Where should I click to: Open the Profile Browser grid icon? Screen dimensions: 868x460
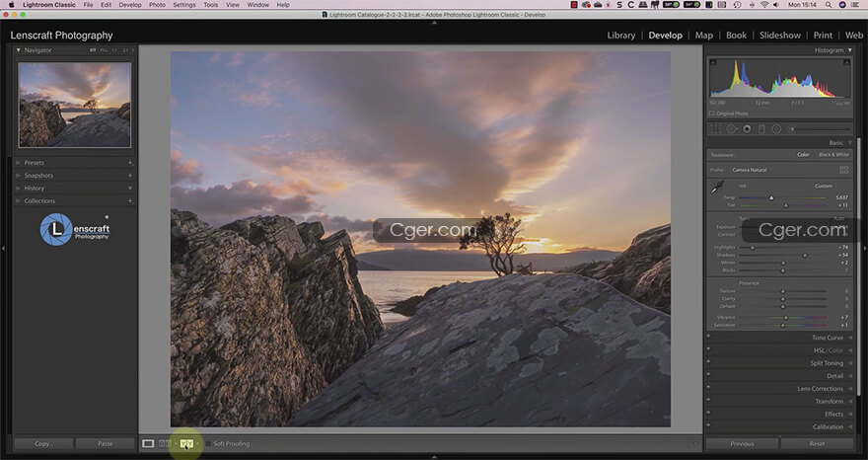[843, 170]
